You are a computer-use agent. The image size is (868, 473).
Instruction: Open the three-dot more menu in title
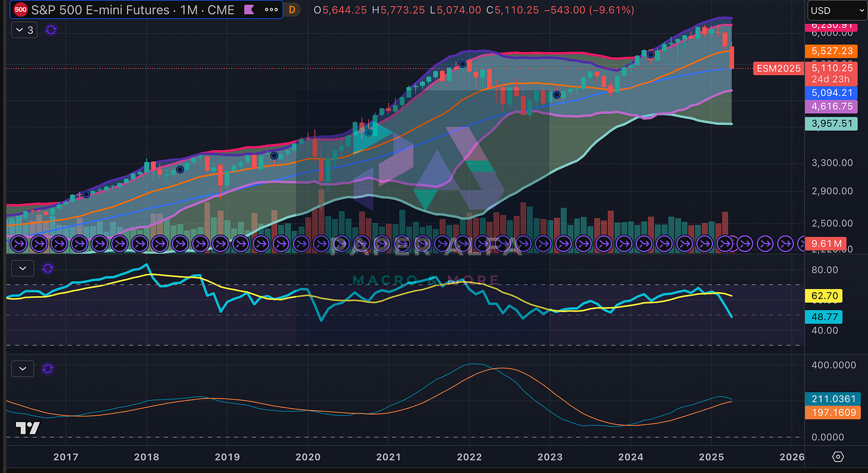click(271, 10)
